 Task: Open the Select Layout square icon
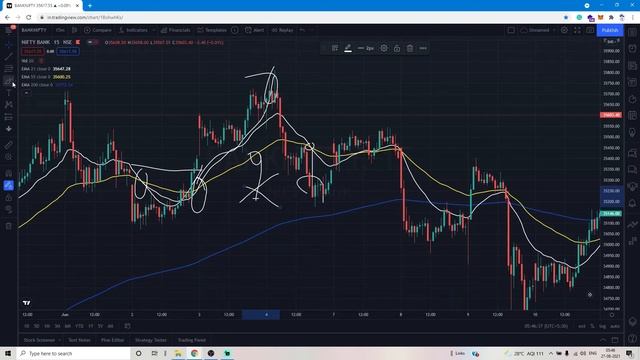click(x=511, y=30)
